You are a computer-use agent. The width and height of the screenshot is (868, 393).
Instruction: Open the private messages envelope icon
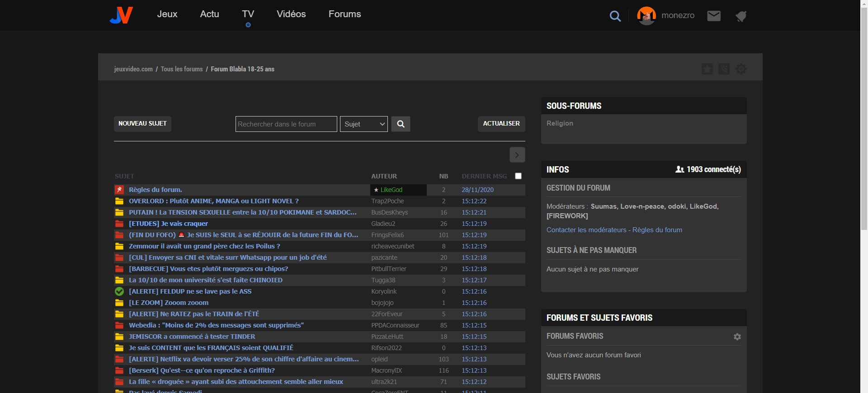713,16
